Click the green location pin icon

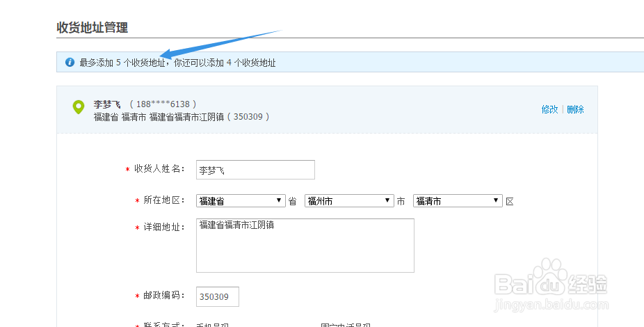point(79,107)
